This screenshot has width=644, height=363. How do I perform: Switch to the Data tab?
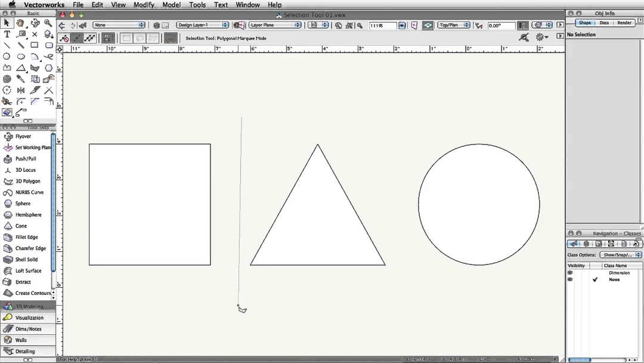tap(603, 23)
